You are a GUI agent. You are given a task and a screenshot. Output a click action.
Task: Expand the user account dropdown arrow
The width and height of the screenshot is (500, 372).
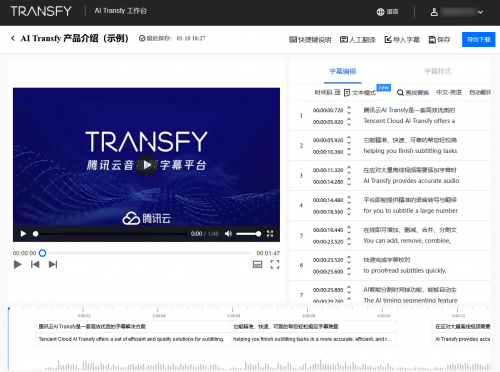(x=480, y=12)
